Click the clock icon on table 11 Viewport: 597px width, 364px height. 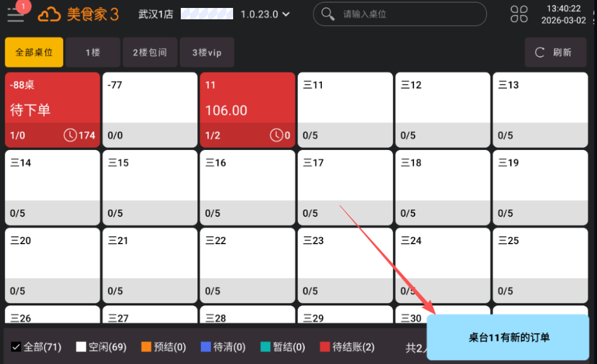point(276,135)
